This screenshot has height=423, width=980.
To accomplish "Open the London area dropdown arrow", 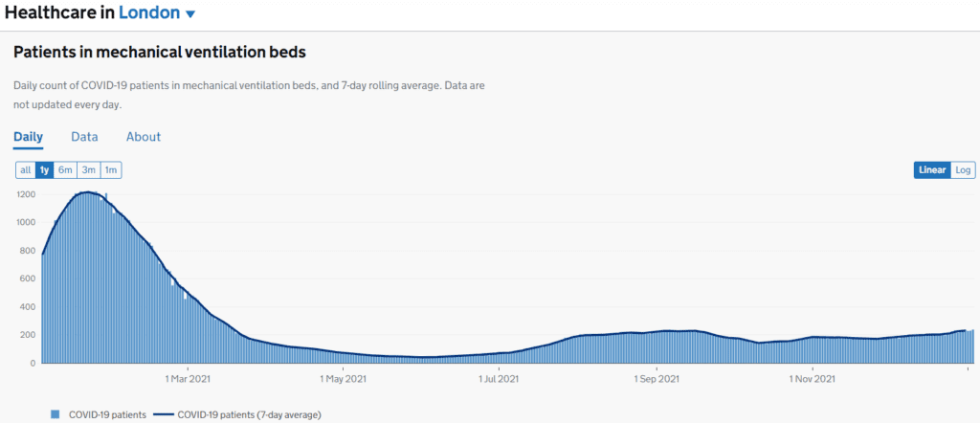I will 190,14.
